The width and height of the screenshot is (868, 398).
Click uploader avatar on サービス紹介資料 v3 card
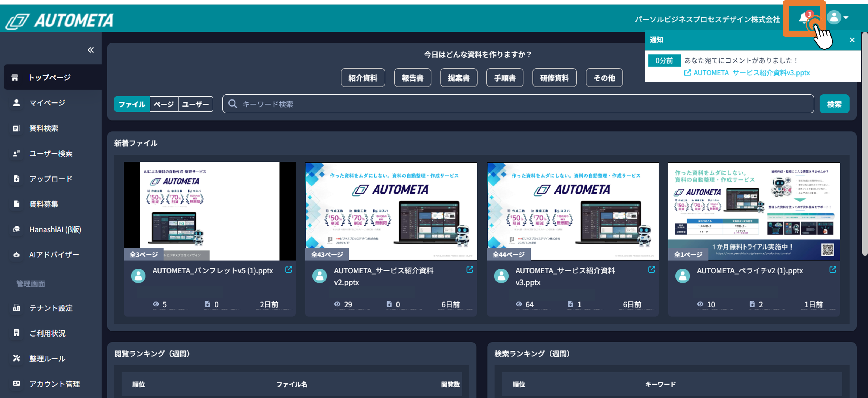[501, 276]
